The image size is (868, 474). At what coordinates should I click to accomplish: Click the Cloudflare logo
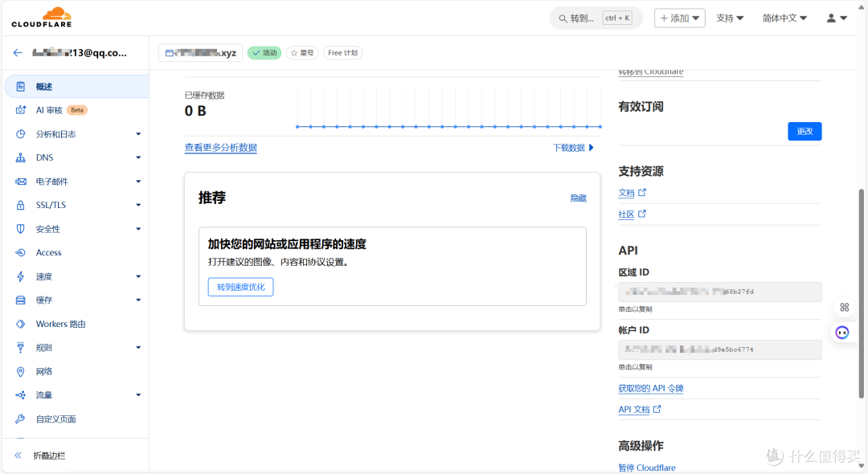[41, 17]
